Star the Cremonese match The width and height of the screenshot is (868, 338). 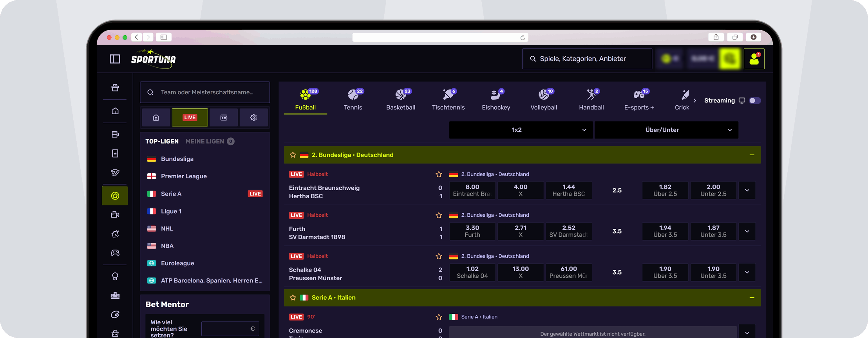(x=439, y=317)
